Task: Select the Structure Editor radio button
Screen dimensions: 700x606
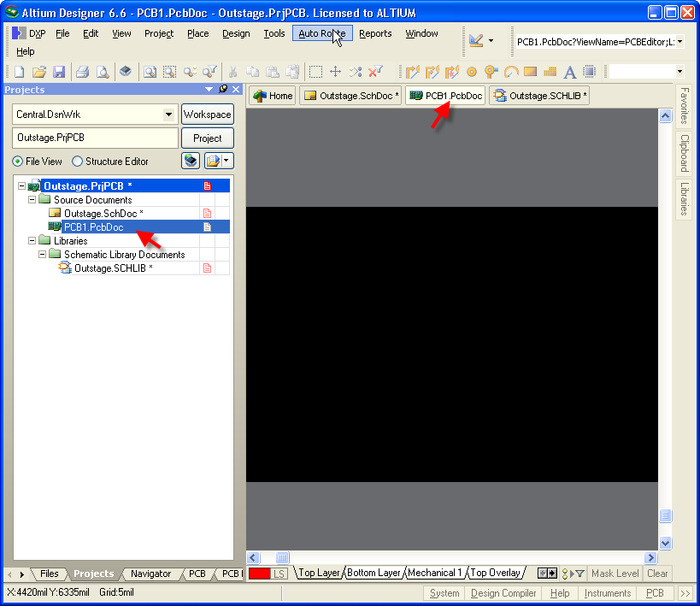Action: click(78, 162)
